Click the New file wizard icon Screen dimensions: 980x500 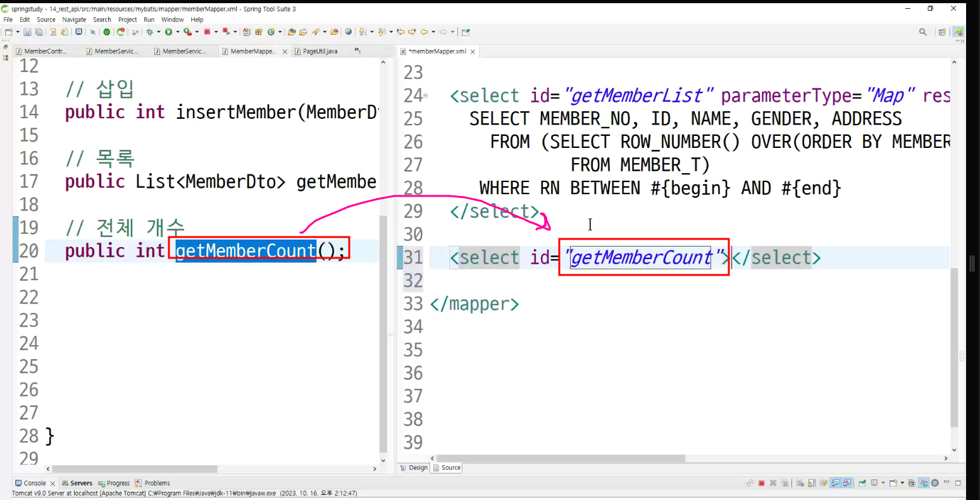[8, 32]
